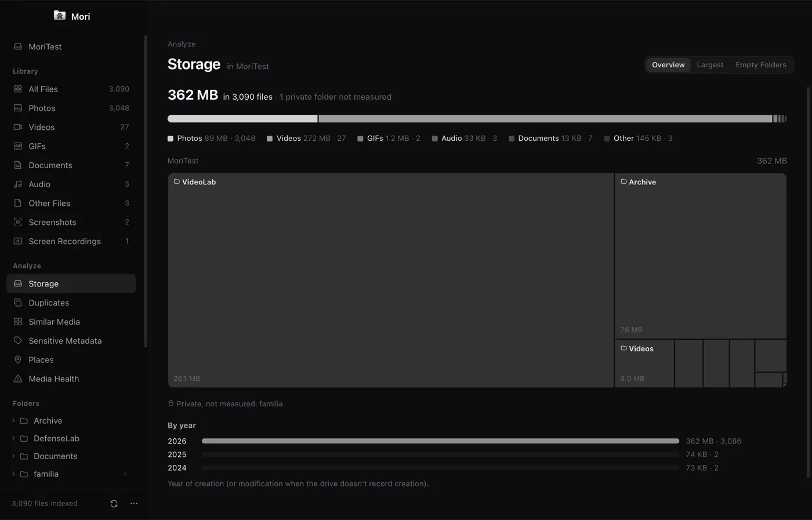Expand the DefenseLab folder chevron

pos(13,439)
